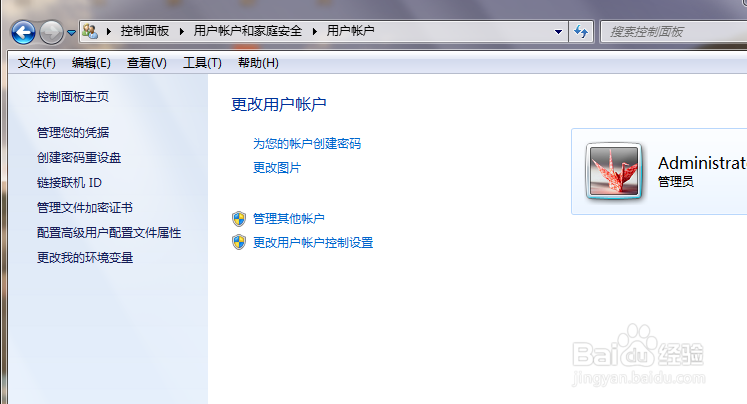Expand the arrow before 用户帐户和家庭安全
Image resolution: width=747 pixels, height=404 pixels.
[182, 31]
